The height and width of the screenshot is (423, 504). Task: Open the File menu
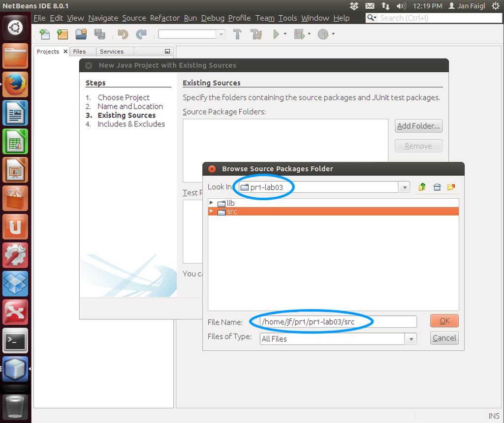click(39, 18)
